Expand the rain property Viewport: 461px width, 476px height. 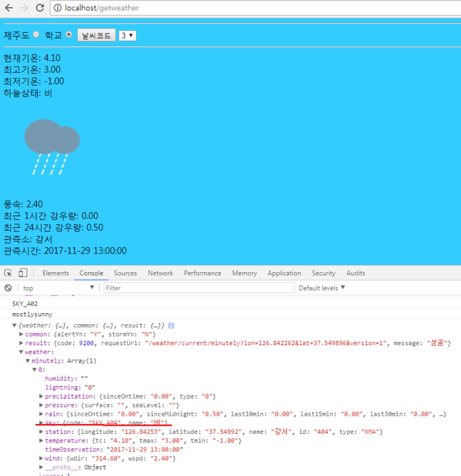point(41,414)
